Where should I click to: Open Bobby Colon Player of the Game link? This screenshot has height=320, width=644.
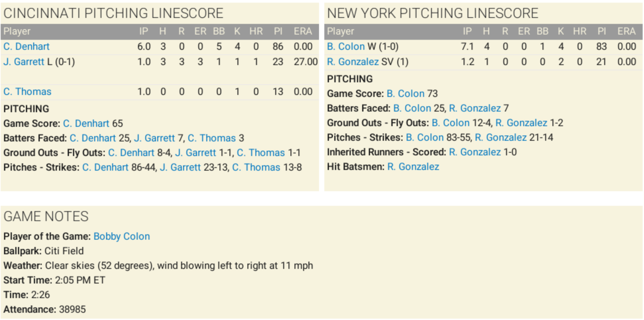coord(121,236)
